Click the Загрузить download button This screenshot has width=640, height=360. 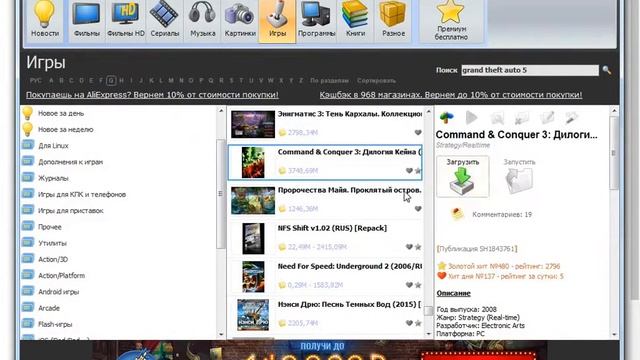(462, 176)
